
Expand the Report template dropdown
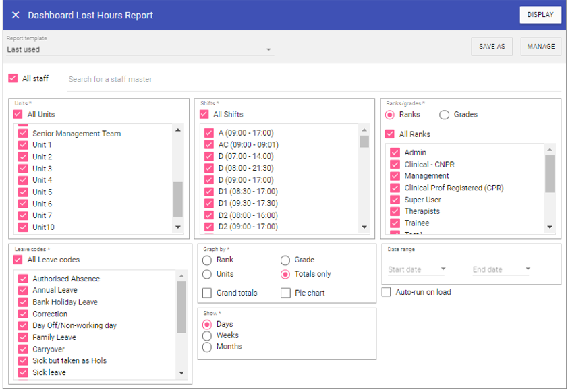(268, 50)
